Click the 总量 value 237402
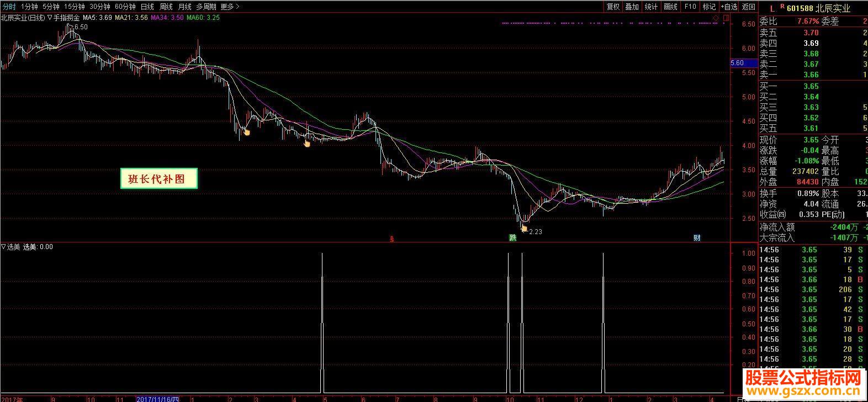Screen dimensions: 868x402 point(805,171)
